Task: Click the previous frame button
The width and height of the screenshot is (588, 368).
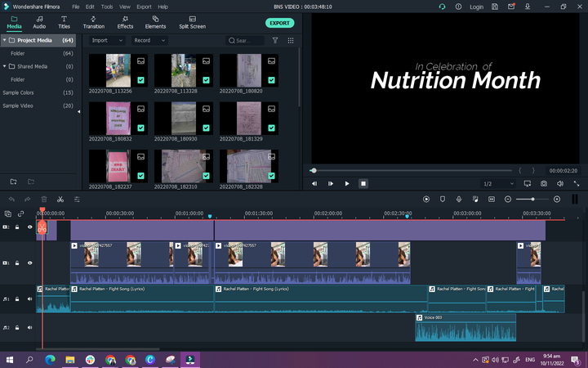Action: [314, 184]
